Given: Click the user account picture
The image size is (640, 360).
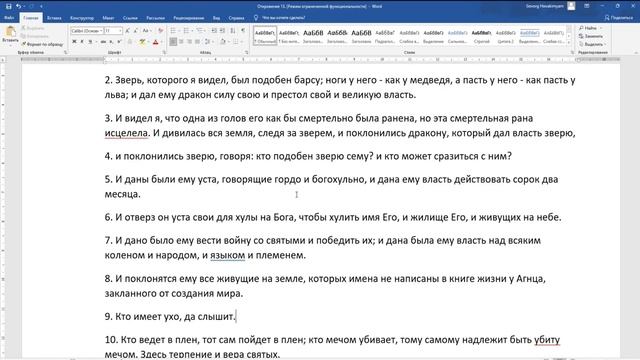Looking at the screenshot, I should click(571, 6).
